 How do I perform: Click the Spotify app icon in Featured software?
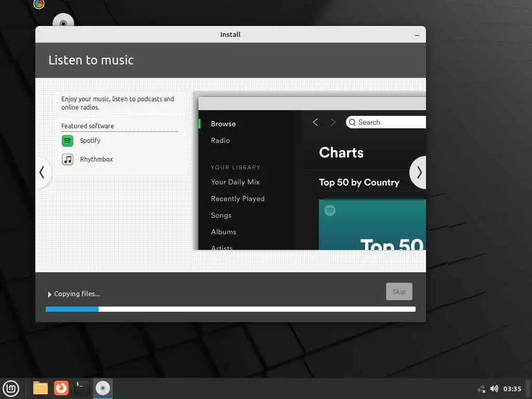click(x=68, y=140)
